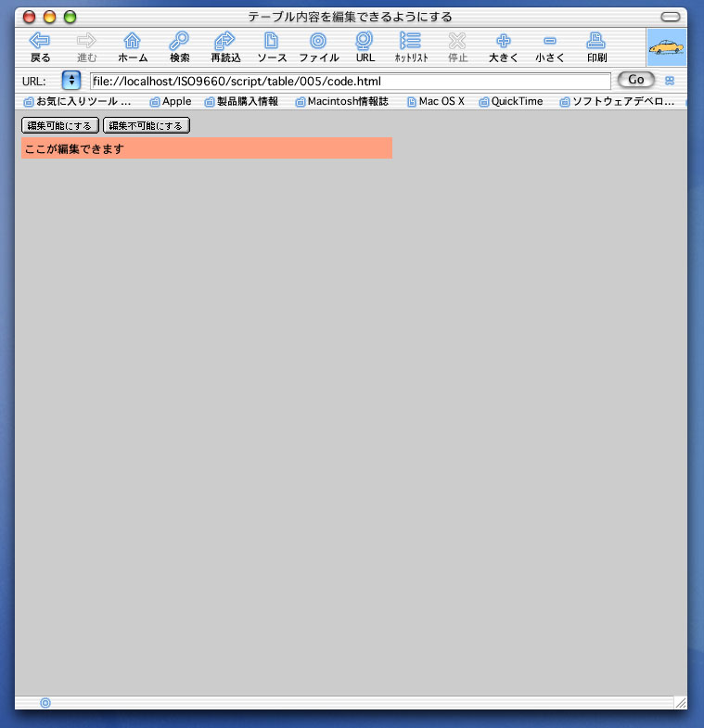Show the ホットリスト hotlist icon

pyautogui.click(x=411, y=41)
